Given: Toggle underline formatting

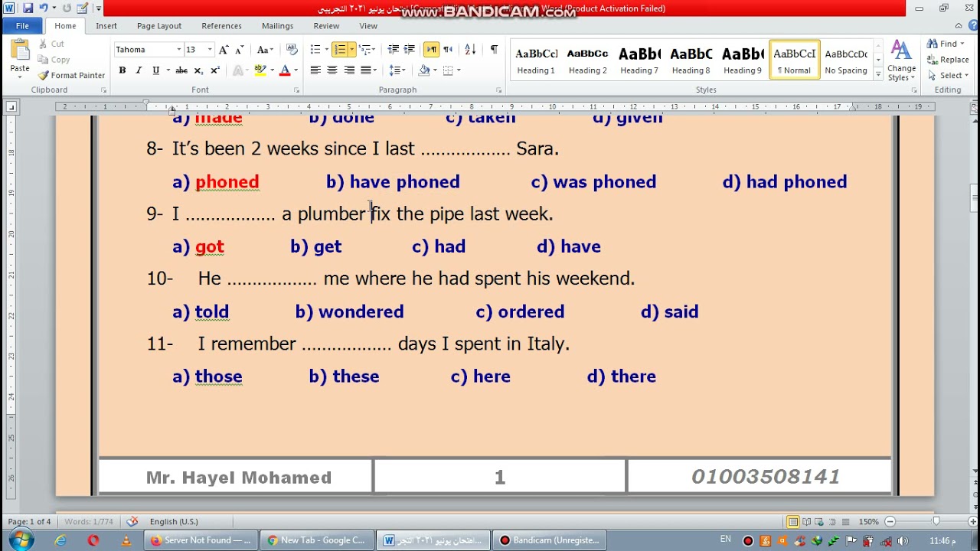Looking at the screenshot, I should [156, 70].
